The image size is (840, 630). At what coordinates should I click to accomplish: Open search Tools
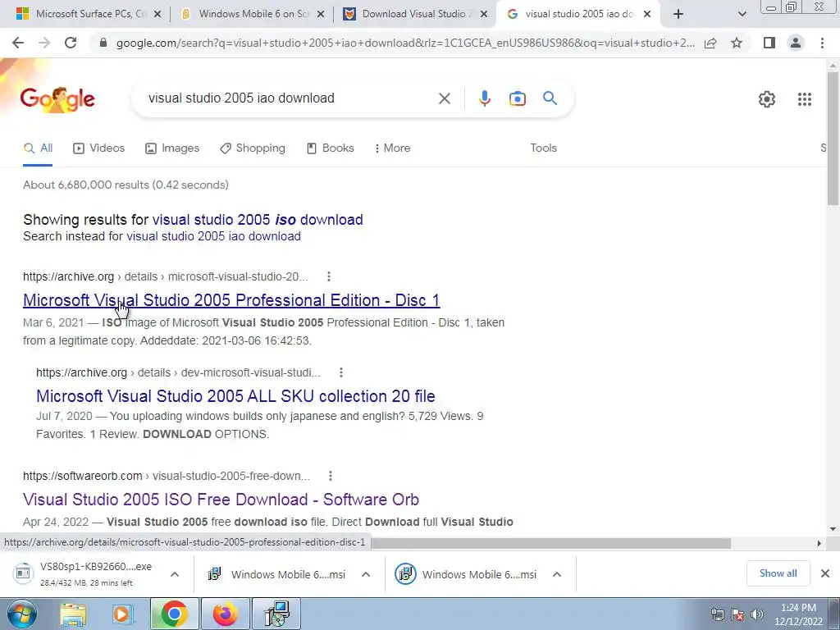[543, 148]
